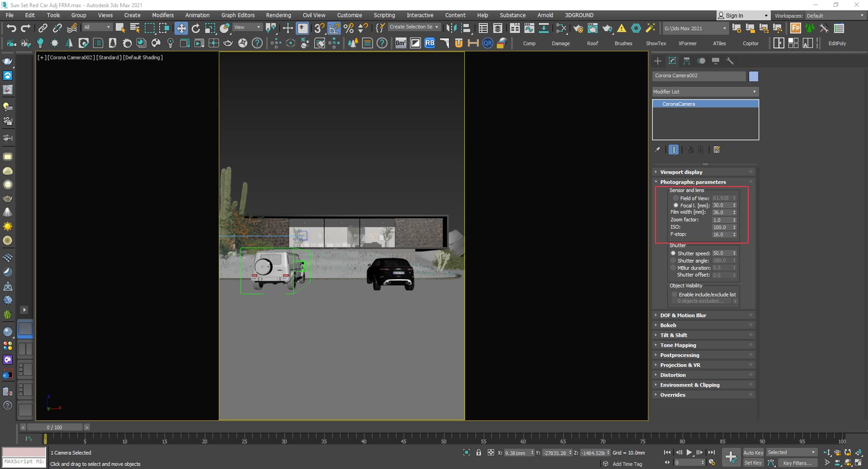Activate the Rotate tool
This screenshot has height=469, width=868.
[195, 28]
